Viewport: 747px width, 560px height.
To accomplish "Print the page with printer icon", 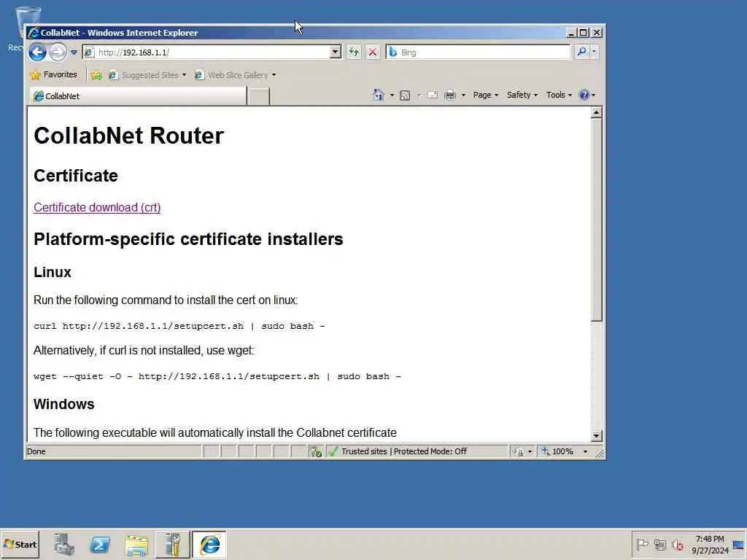I will (449, 96).
